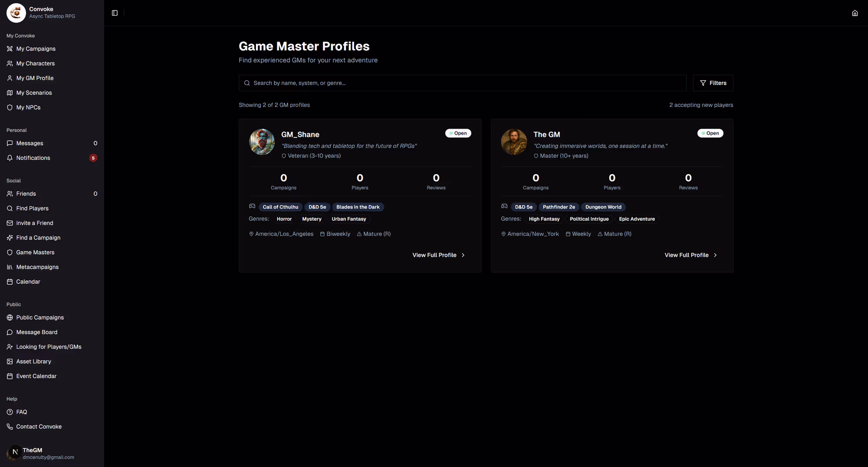Viewport: 868px width, 467px height.
Task: Click the FAQ question-mark icon
Action: click(x=10, y=412)
